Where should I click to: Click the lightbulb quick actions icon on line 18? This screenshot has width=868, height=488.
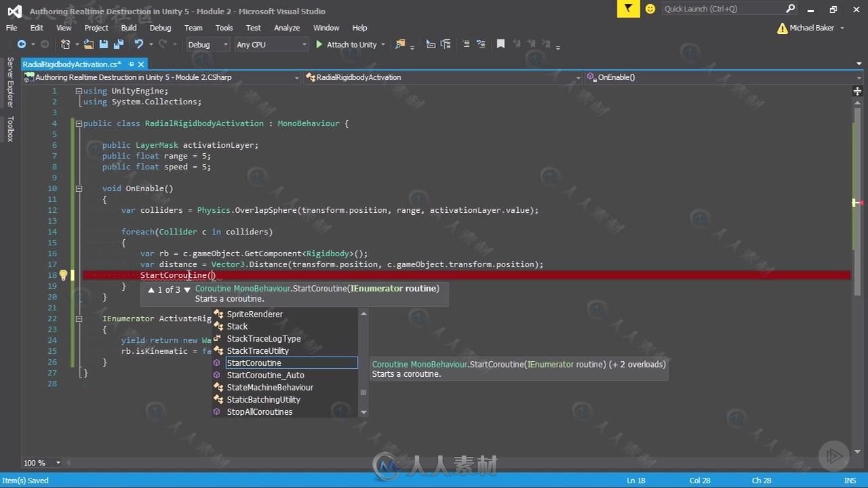(63, 275)
